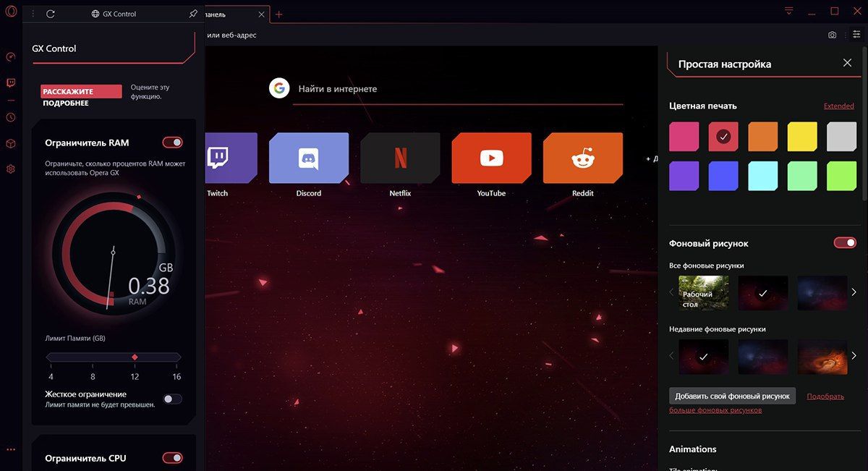The width and height of the screenshot is (868, 471).
Task: Click the Лимит Памяти slider handle
Action: pos(135,357)
